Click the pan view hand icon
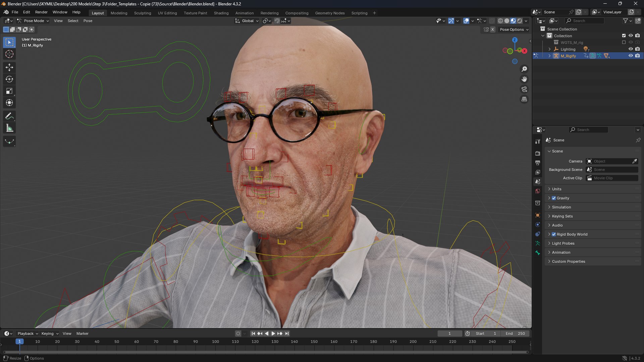Screen dimensions: 644x362 [x=524, y=79]
